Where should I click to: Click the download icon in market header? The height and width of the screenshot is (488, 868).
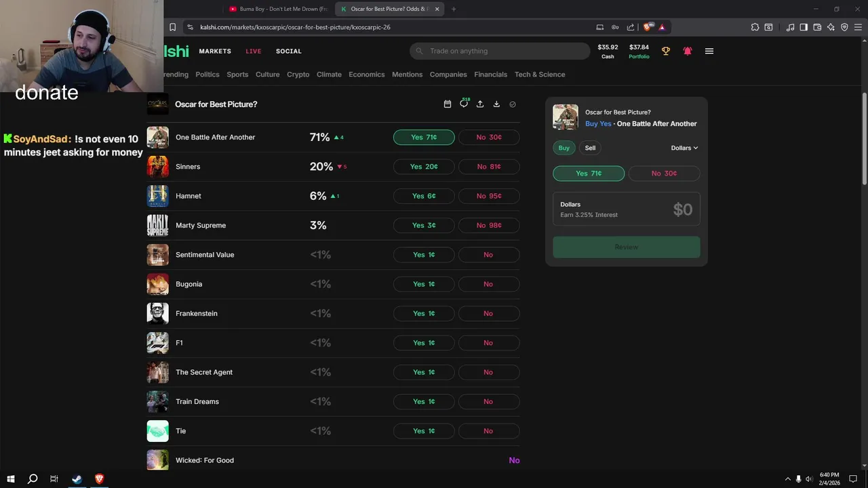tap(496, 104)
